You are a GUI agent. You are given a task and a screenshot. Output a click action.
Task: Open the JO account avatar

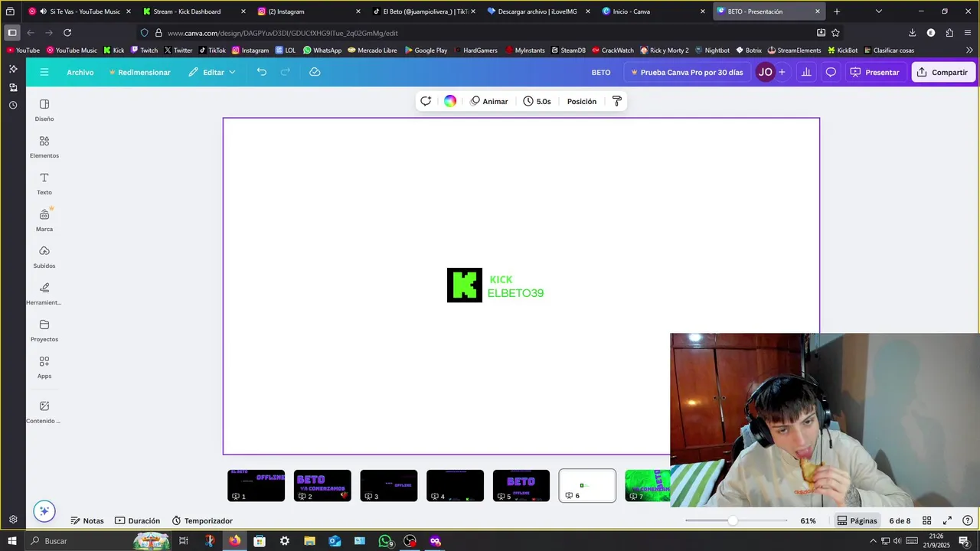click(x=765, y=72)
